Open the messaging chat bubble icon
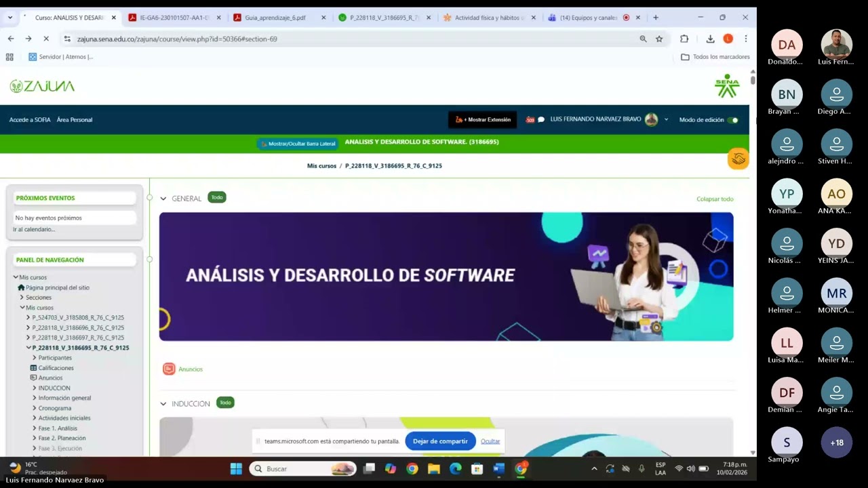This screenshot has width=868, height=488. click(541, 119)
